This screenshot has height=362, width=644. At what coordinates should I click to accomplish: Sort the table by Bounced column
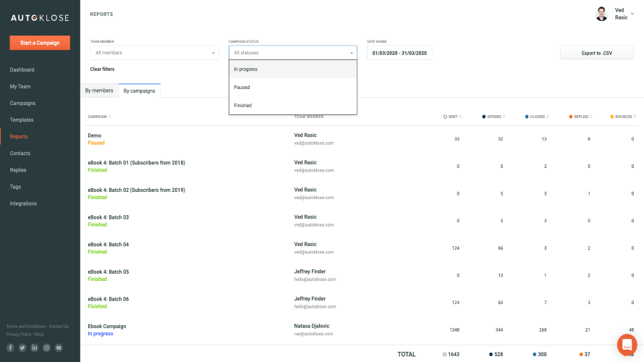(624, 117)
